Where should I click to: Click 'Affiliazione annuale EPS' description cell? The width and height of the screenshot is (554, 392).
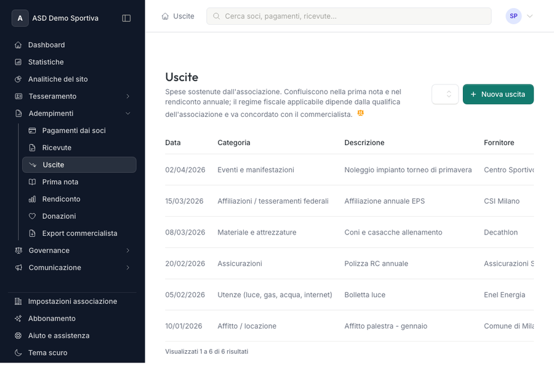coord(384,201)
